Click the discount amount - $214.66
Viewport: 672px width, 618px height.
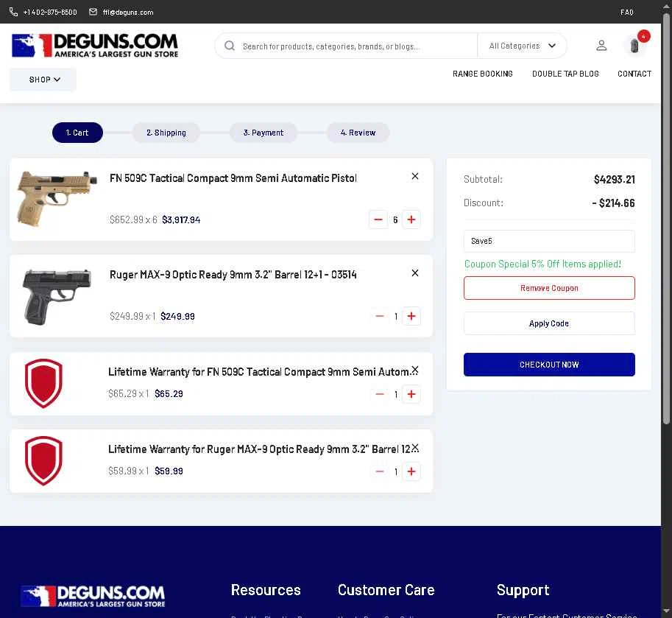pos(613,203)
